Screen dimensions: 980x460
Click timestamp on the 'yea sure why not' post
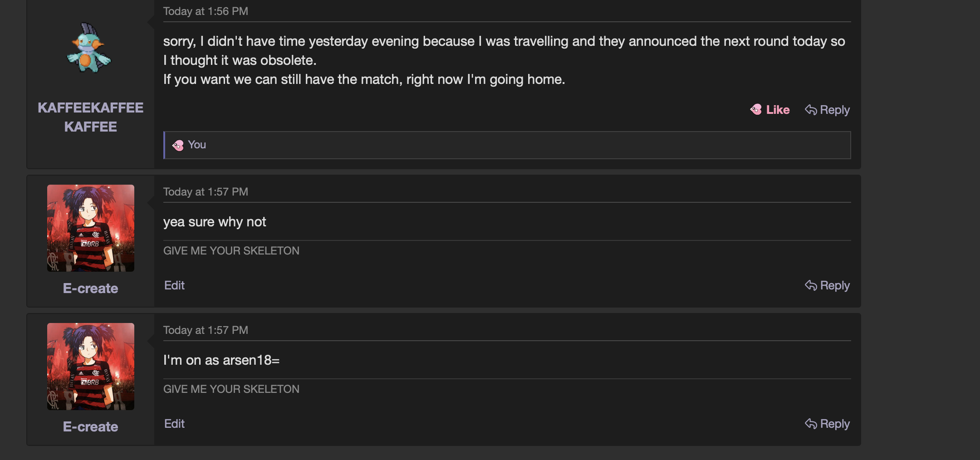coord(206,192)
